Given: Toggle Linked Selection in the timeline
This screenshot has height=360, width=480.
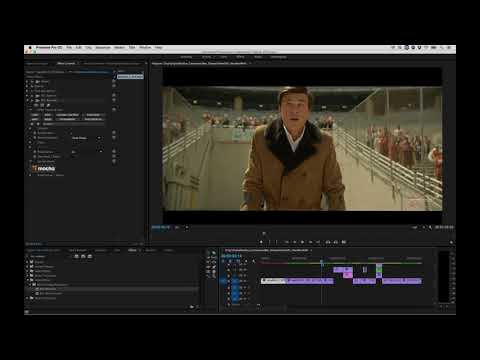Looking at the screenshot, I should tap(238, 261).
